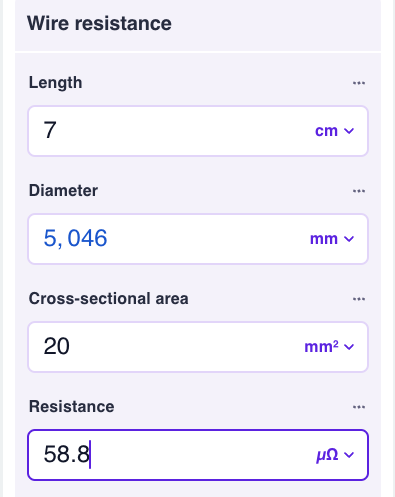Click the Length field label

(x=55, y=83)
